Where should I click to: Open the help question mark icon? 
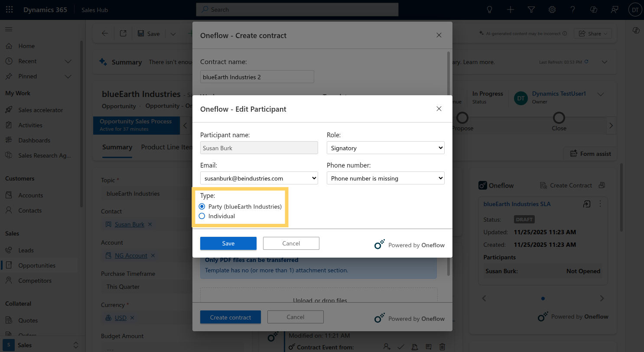(x=573, y=10)
